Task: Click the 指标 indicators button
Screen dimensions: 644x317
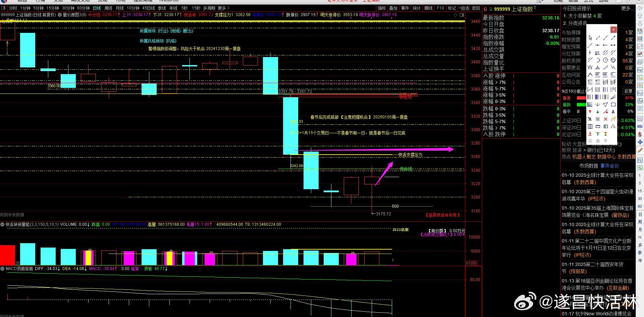Action: click(382, 8)
